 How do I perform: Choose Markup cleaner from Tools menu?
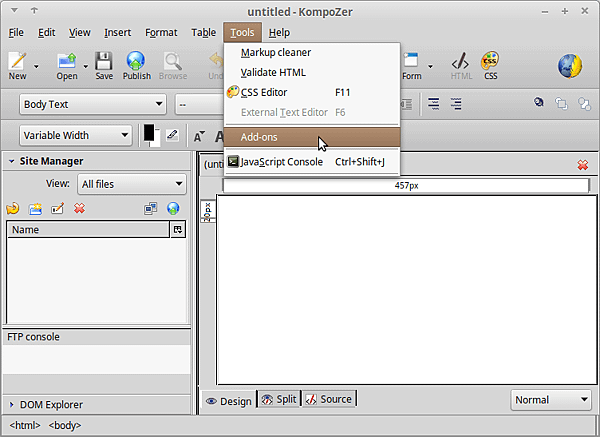click(312, 52)
